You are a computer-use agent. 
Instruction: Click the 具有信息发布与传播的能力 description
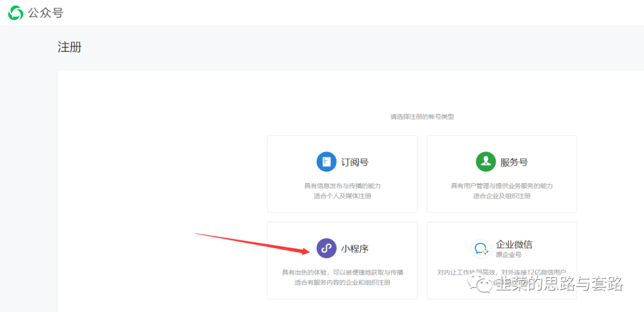(342, 186)
